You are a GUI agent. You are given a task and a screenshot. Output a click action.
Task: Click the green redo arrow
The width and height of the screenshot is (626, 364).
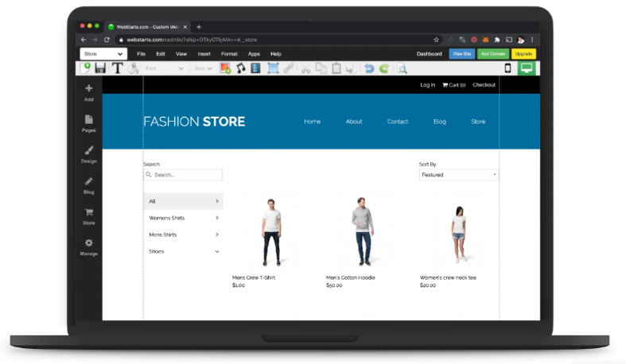click(384, 68)
